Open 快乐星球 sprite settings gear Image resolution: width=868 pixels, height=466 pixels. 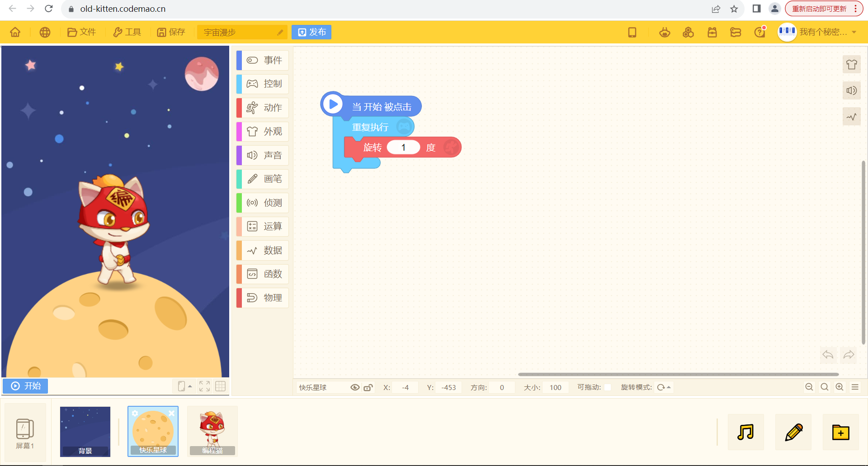pyautogui.click(x=135, y=413)
